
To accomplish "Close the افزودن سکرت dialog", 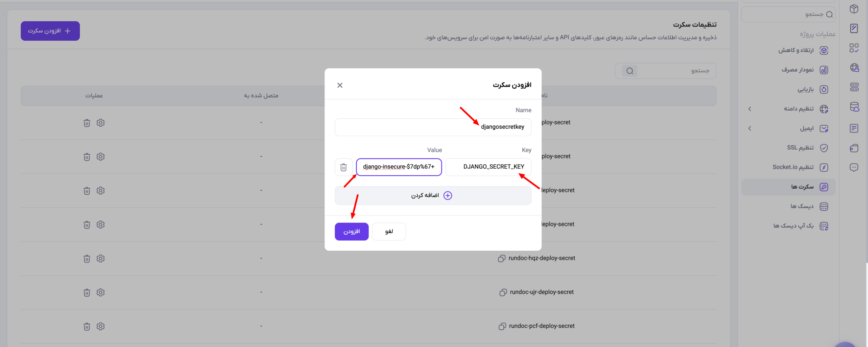I will point(340,85).
